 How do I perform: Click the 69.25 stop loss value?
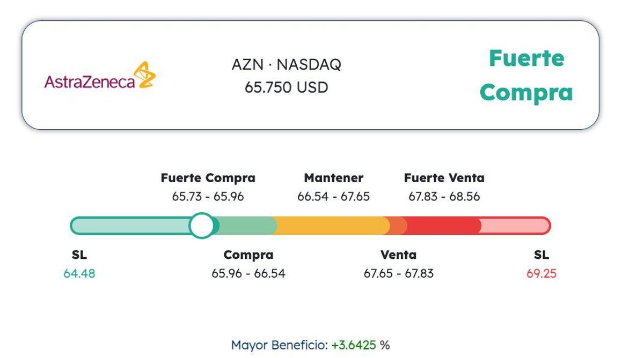pyautogui.click(x=541, y=273)
